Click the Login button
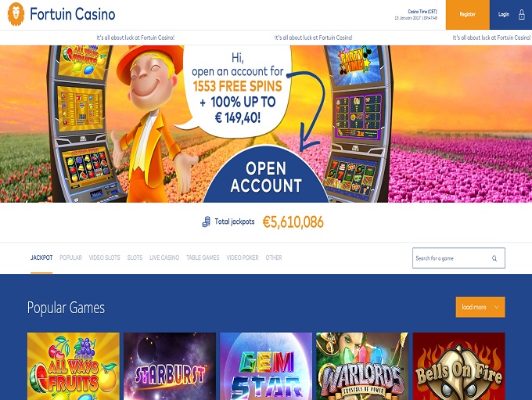This screenshot has height=400, width=532. point(511,15)
